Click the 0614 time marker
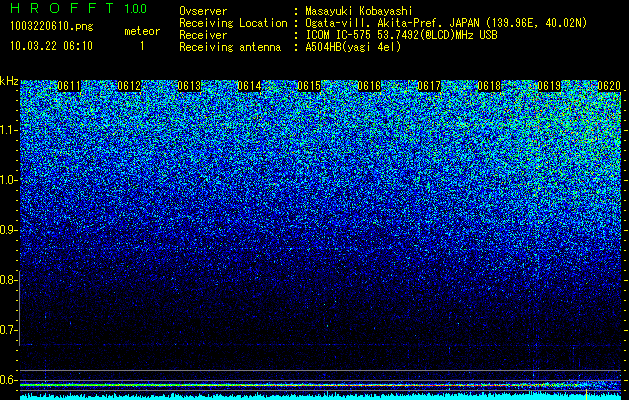 coord(249,86)
